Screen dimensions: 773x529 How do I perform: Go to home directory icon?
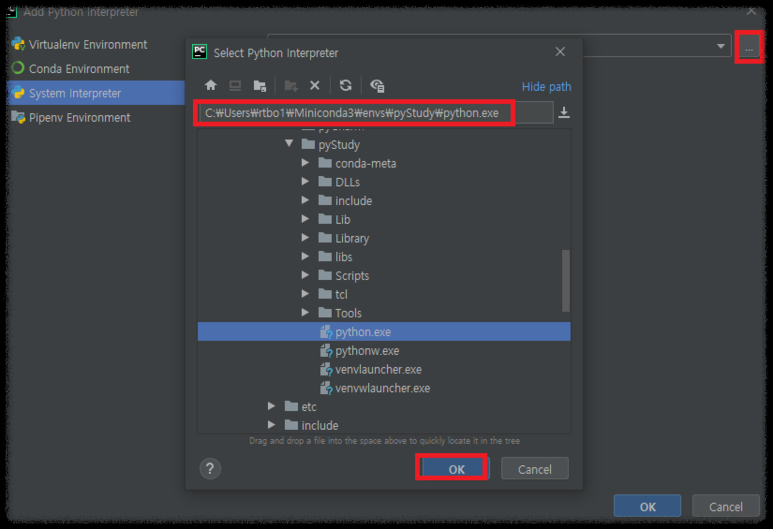(211, 85)
